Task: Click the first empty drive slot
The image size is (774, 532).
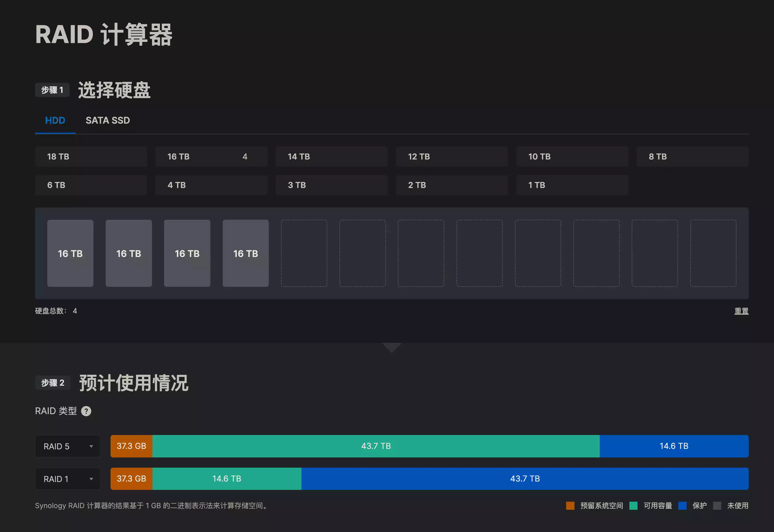Action: click(304, 253)
